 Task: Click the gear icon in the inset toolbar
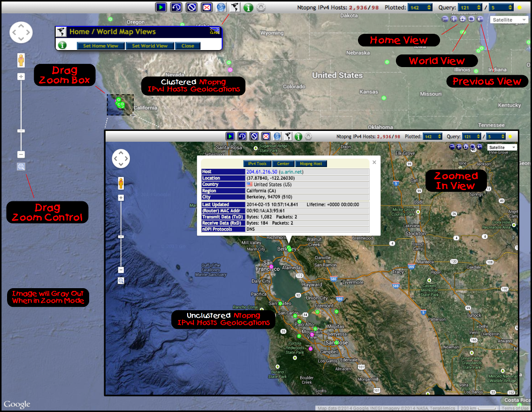tap(308, 137)
